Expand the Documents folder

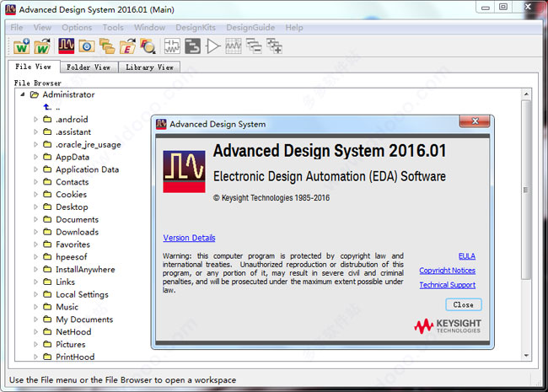(x=35, y=219)
